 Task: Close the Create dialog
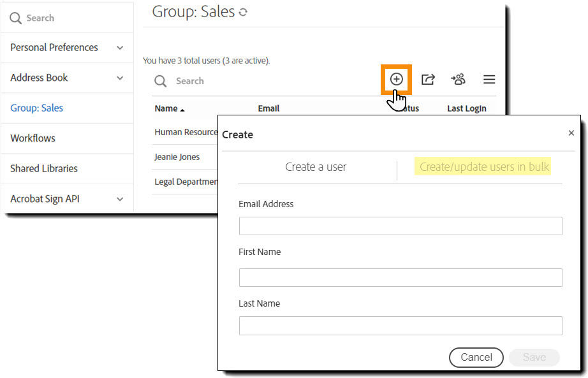[x=571, y=133]
